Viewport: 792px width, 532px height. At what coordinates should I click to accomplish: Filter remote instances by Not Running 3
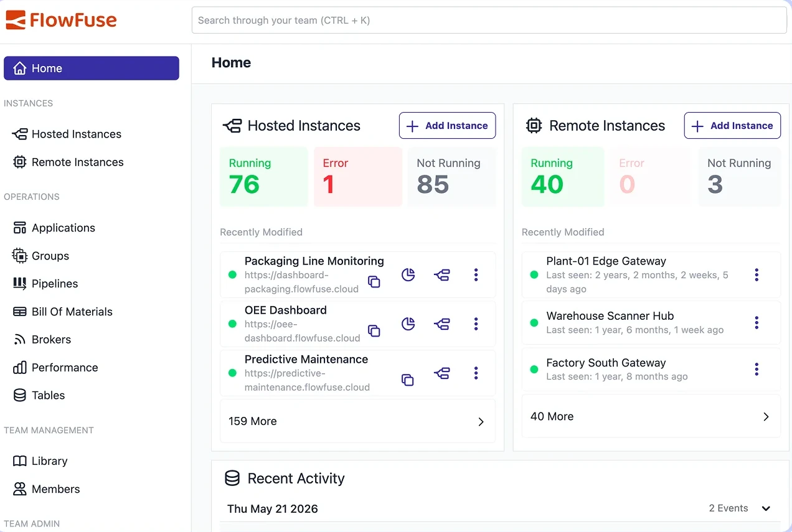click(x=739, y=177)
